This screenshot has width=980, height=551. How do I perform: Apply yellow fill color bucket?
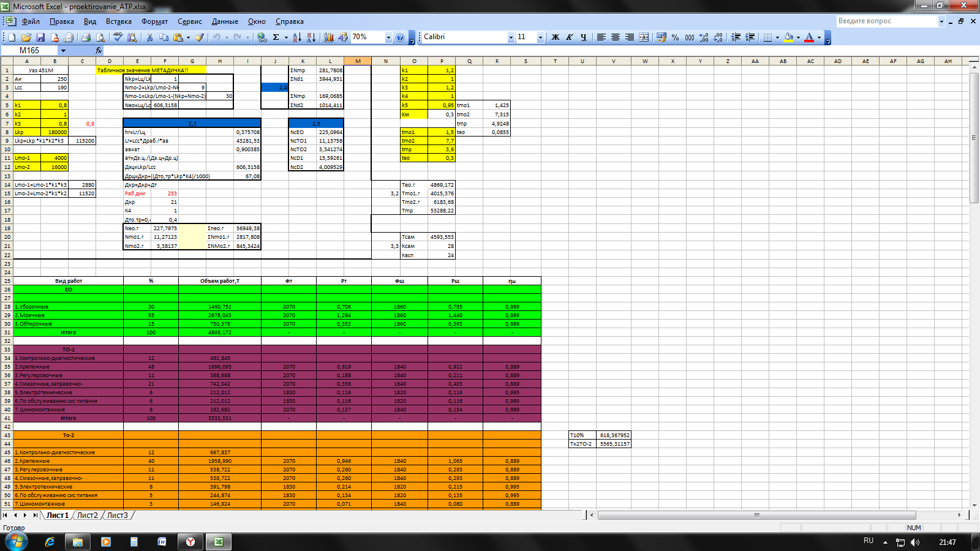click(x=789, y=37)
